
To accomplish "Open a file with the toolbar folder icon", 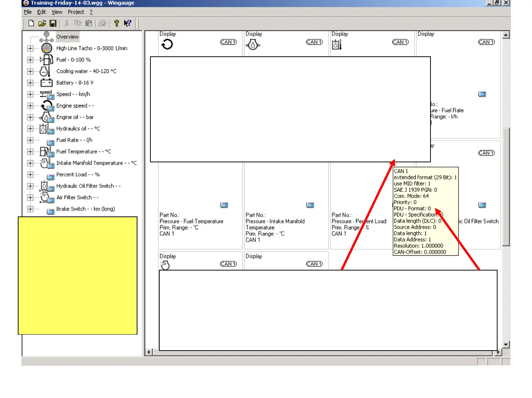I will [x=42, y=23].
